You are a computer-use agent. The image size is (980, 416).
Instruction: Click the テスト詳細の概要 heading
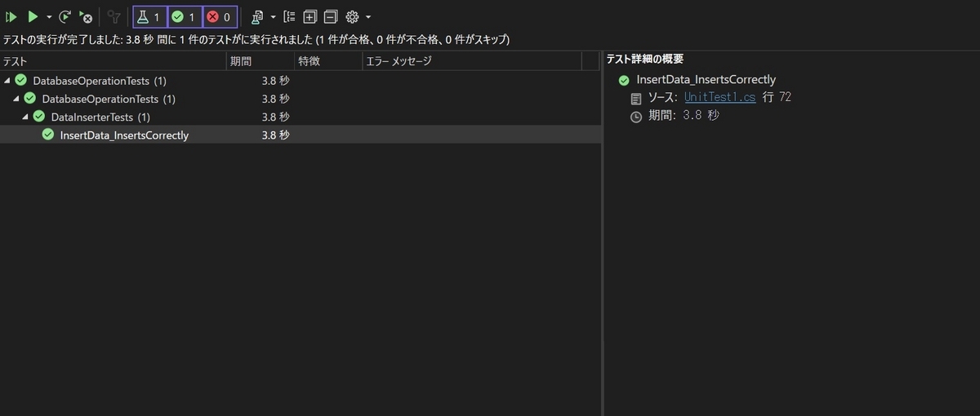click(645, 59)
